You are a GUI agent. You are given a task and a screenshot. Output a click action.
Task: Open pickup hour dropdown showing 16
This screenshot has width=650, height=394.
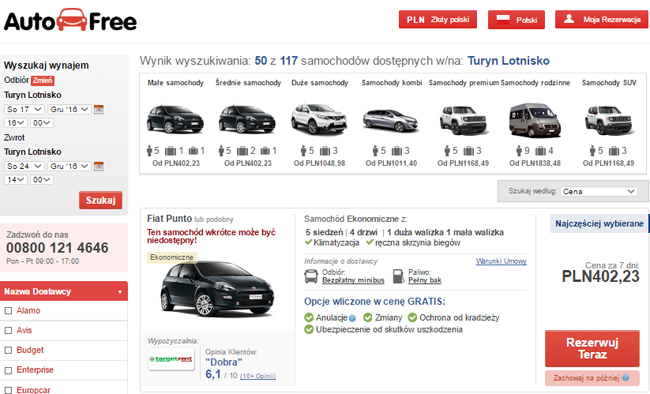click(16, 123)
